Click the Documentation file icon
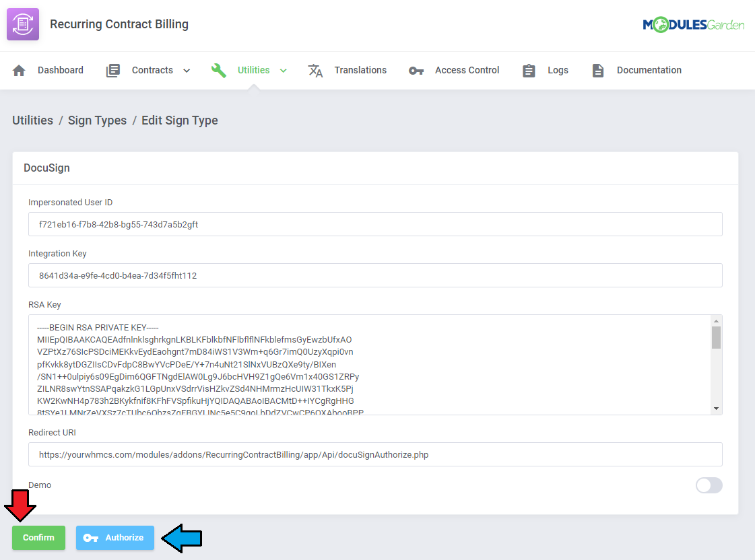The image size is (755, 560). point(598,71)
